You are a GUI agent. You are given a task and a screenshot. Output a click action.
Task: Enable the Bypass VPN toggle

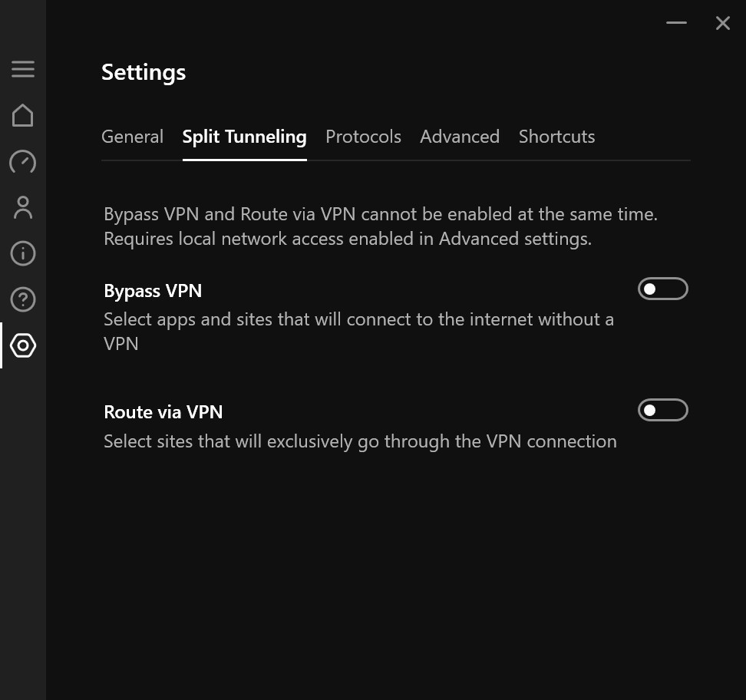click(663, 289)
